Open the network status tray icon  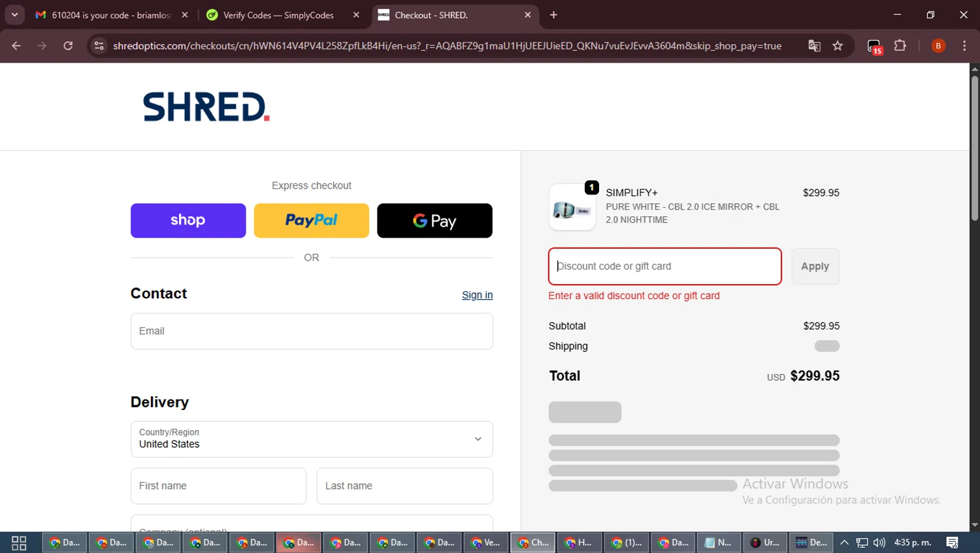click(x=862, y=543)
